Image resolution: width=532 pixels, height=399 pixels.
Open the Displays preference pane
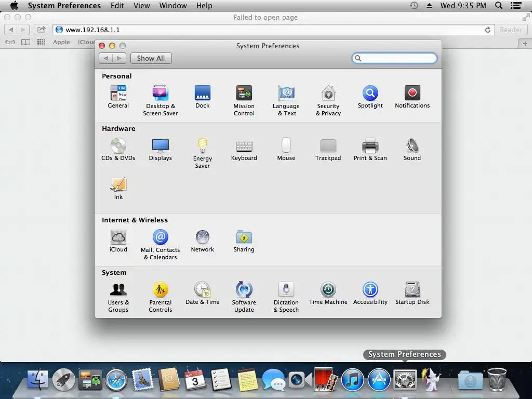click(160, 150)
